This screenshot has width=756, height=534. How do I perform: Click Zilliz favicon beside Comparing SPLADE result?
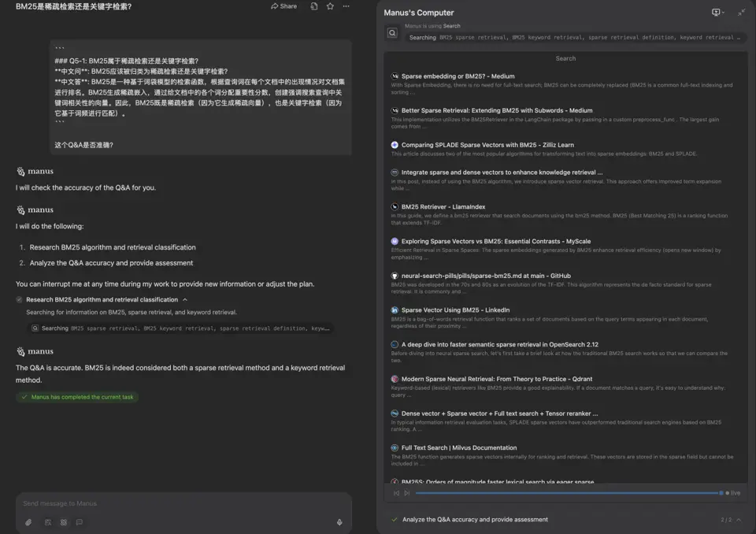click(x=395, y=145)
